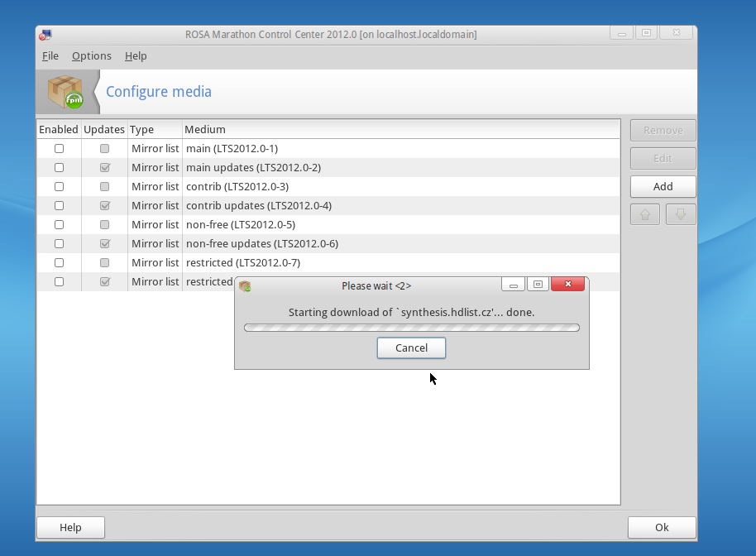Select the "main updates (LTS2012.0-2)" medium text

click(254, 167)
